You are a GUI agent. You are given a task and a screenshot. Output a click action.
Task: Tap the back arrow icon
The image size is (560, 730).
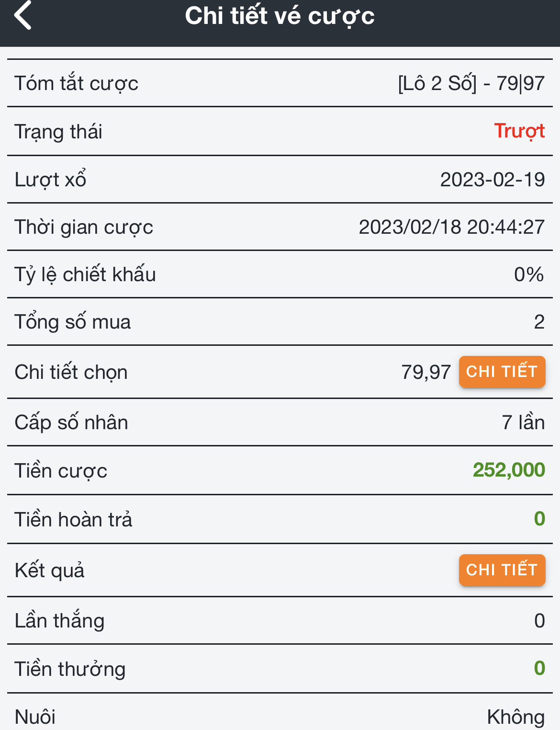23,15
